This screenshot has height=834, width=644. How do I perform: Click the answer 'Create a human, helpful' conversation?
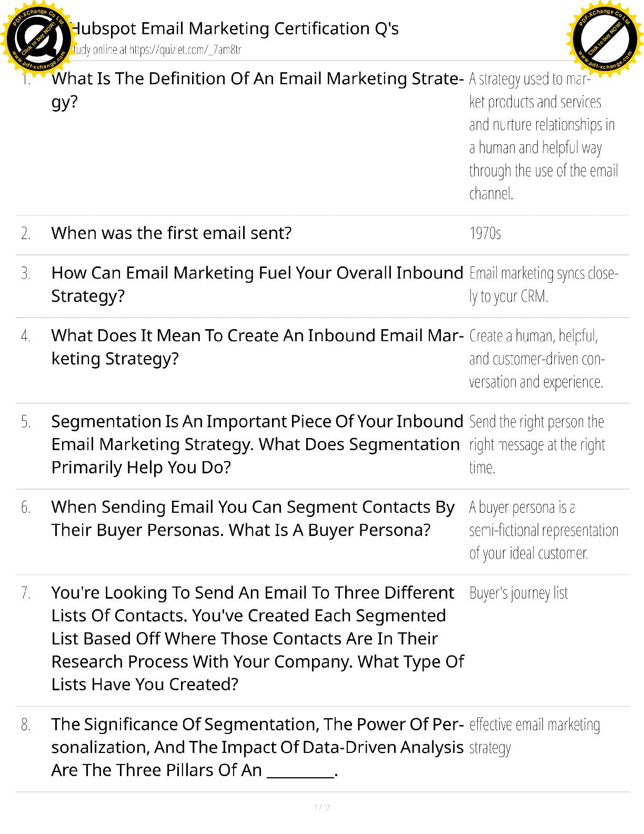point(537,359)
